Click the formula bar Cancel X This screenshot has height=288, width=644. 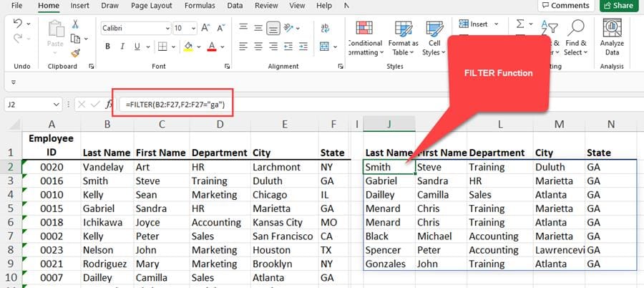(82, 105)
